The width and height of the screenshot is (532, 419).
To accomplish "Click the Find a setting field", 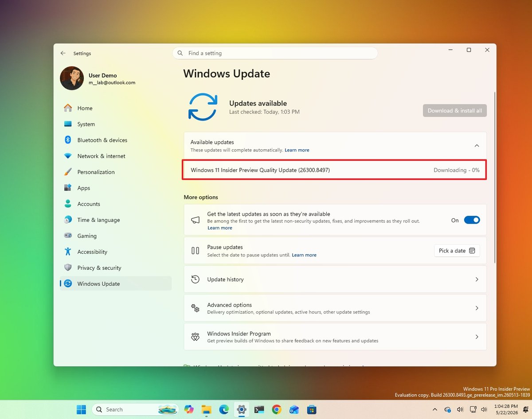I will pos(275,53).
